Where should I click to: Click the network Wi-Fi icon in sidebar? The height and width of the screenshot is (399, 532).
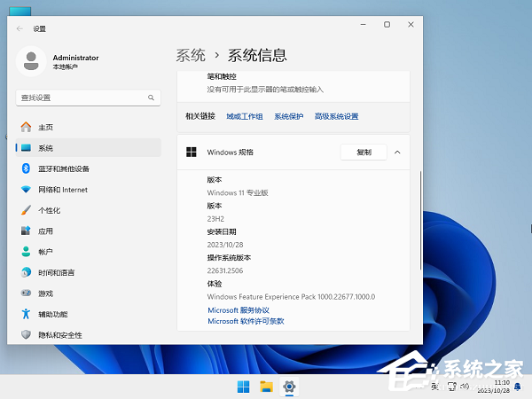click(26, 190)
